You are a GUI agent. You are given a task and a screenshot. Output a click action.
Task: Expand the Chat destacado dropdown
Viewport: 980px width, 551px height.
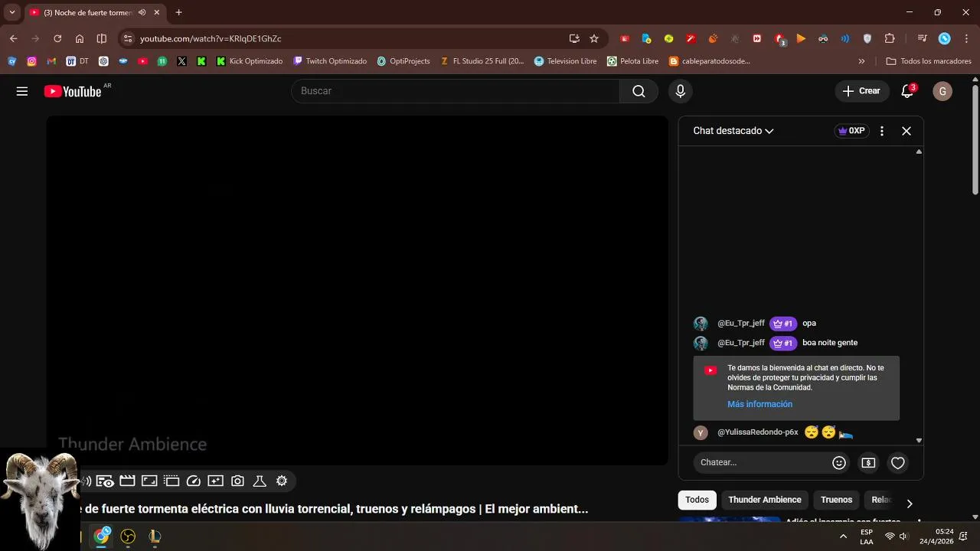click(733, 131)
